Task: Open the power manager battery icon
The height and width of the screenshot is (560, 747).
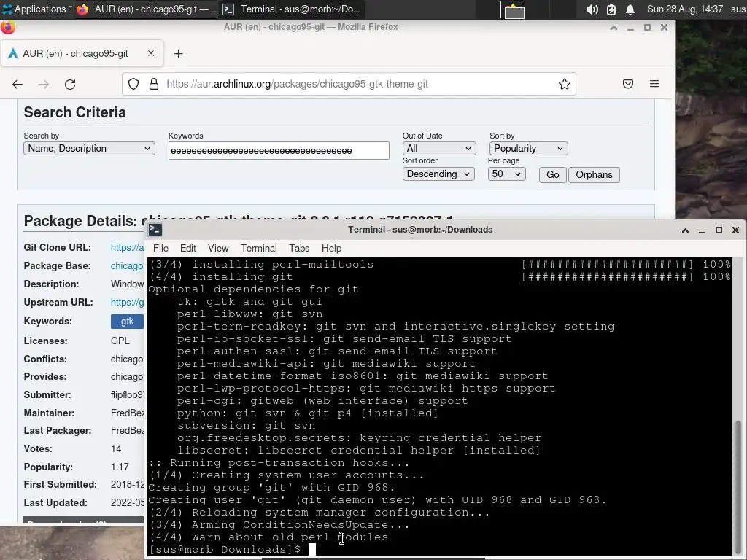Action: click(x=611, y=9)
